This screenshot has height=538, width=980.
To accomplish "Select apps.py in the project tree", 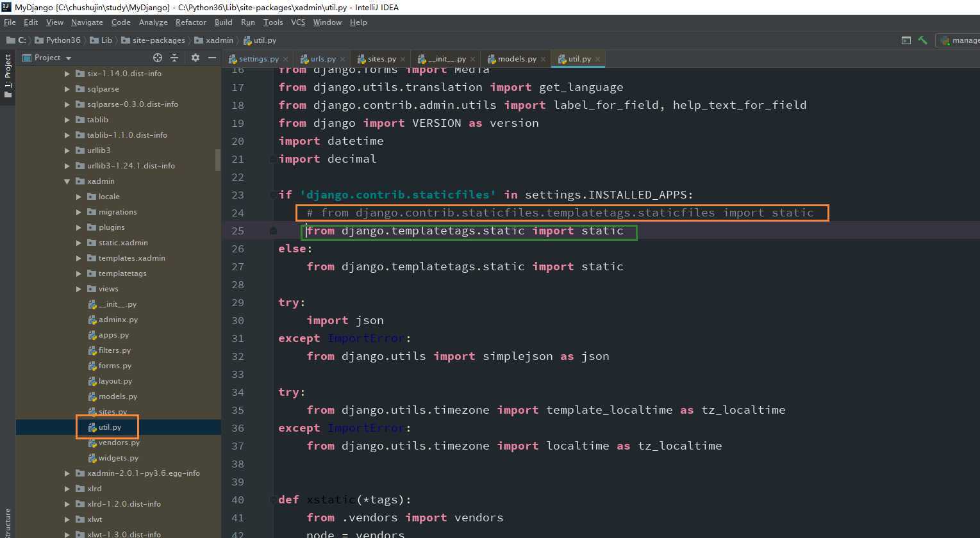I will [x=113, y=335].
